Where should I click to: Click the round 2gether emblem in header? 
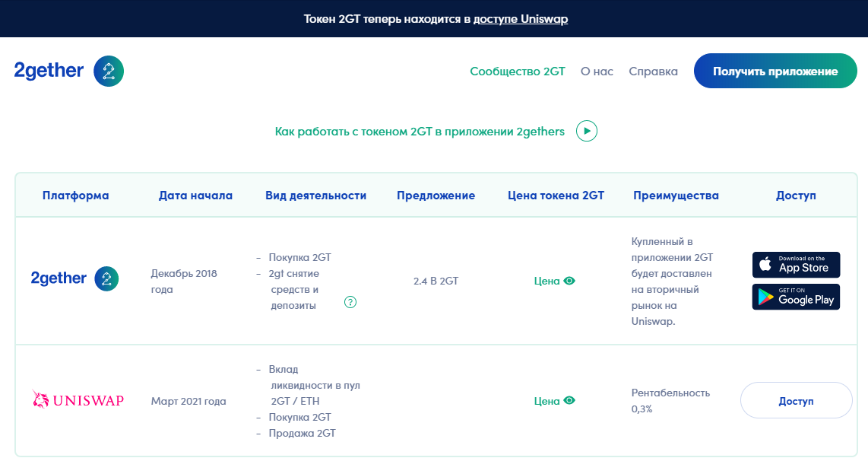click(109, 71)
